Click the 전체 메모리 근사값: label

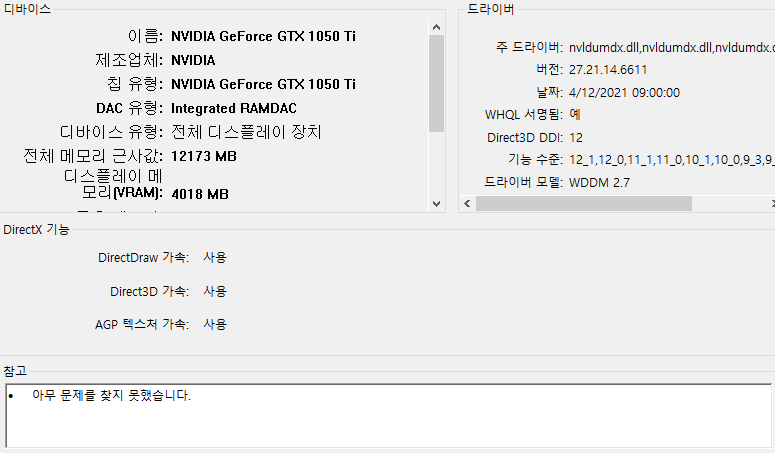coord(93,156)
